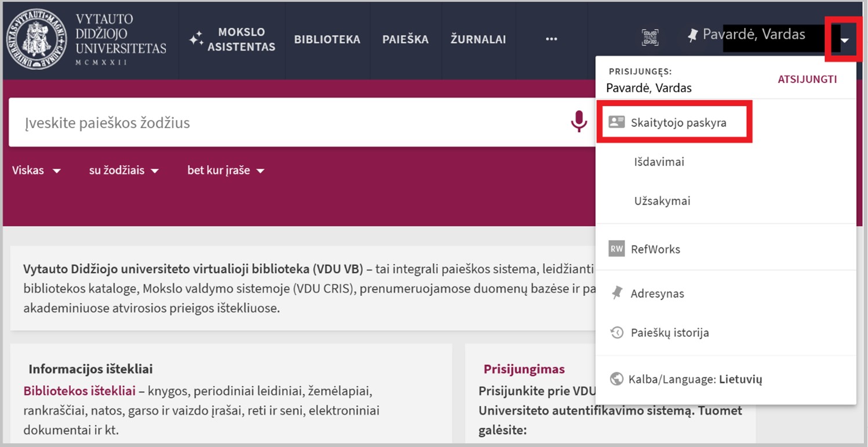Collapse the user menu arrow

point(845,41)
